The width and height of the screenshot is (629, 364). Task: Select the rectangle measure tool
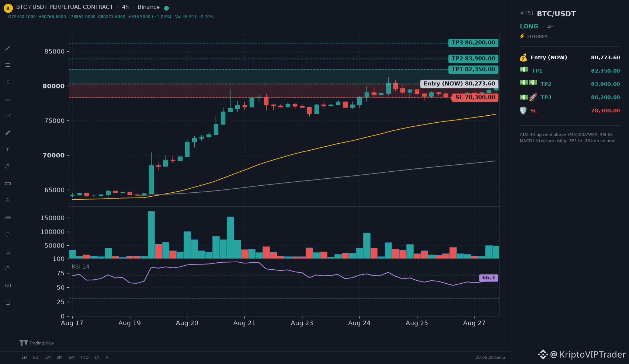8,183
